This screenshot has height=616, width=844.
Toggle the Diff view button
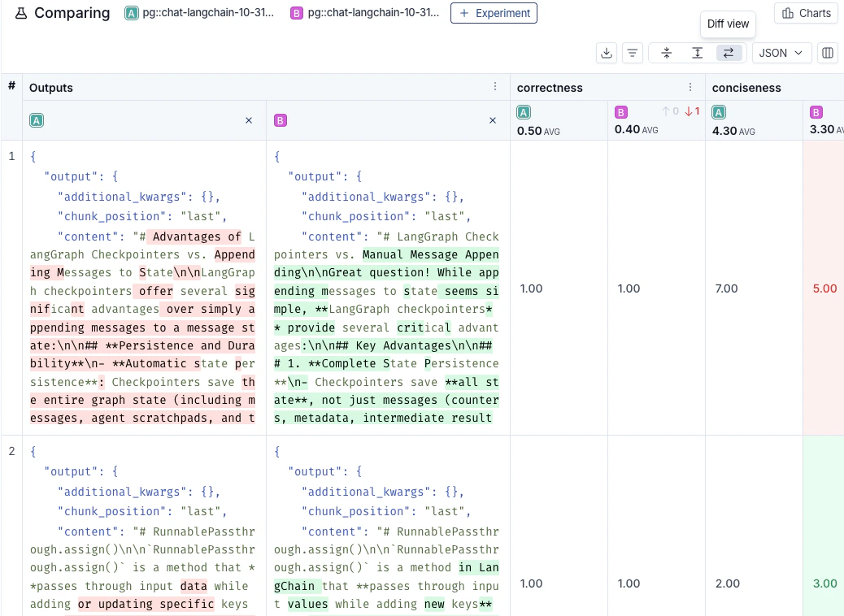pos(728,53)
